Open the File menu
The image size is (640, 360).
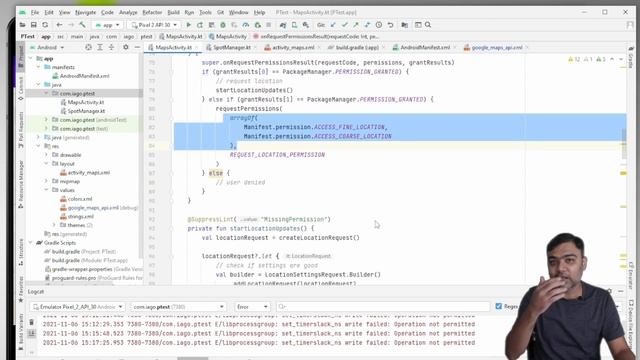(x=35, y=12)
